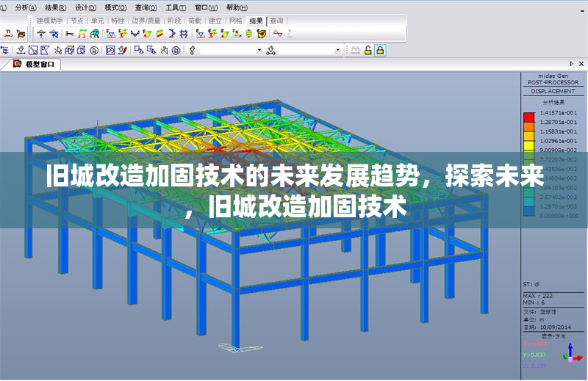Image resolution: width=588 pixels, height=381 pixels.
Task: Open the first empty combo box dropdown
Action: pyautogui.click(x=259, y=50)
